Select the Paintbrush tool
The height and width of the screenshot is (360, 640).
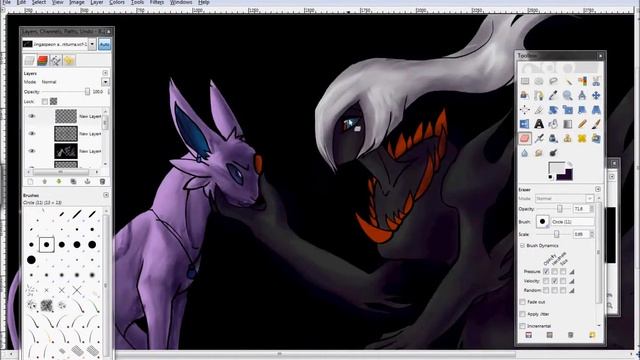596,124
